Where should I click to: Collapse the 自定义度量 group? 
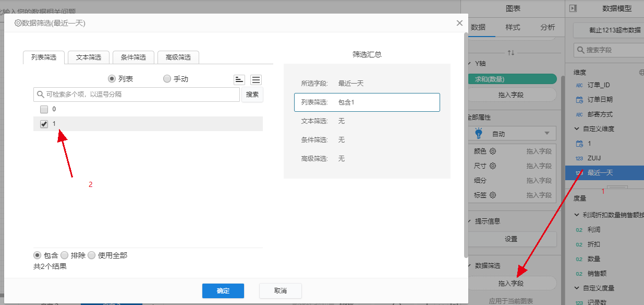click(577, 288)
